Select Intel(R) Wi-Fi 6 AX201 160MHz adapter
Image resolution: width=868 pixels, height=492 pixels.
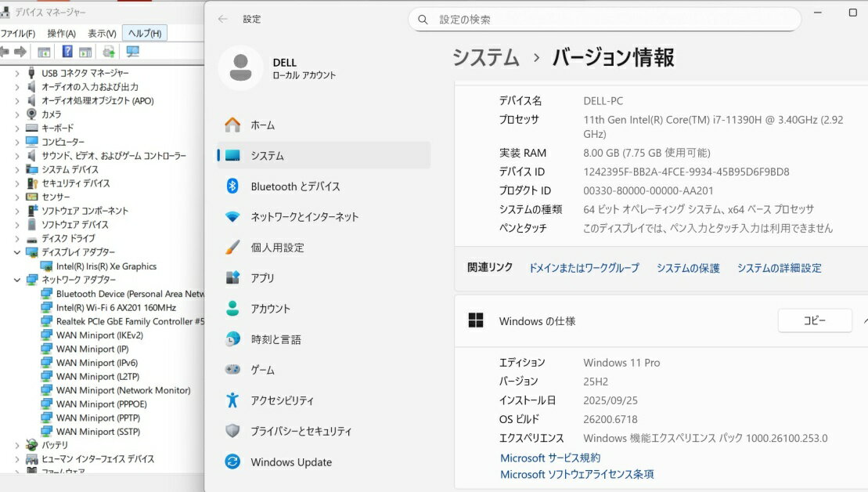coord(116,308)
